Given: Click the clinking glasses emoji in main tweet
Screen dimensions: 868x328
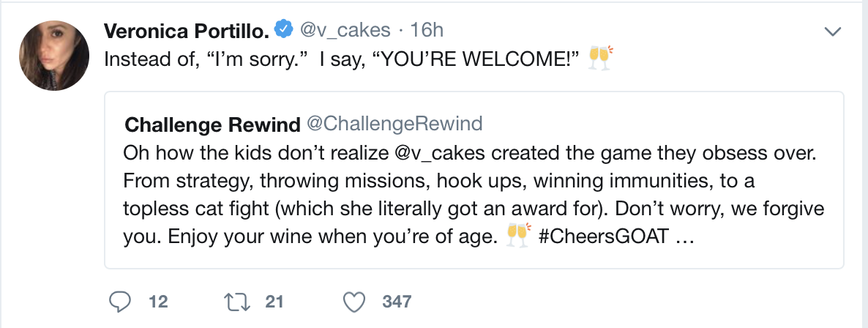Looking at the screenshot, I should 600,58.
